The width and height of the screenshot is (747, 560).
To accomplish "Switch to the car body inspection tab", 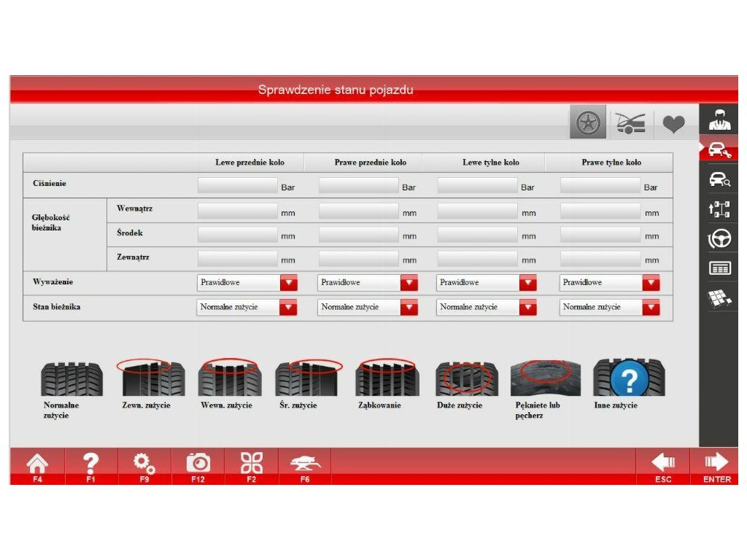I will (630, 122).
